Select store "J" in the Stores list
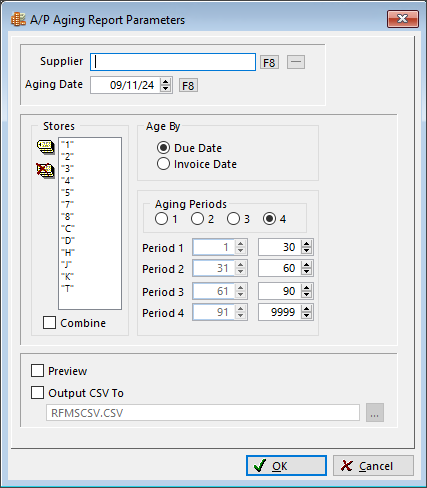Viewport: 427px width, 488px height. coord(67,265)
